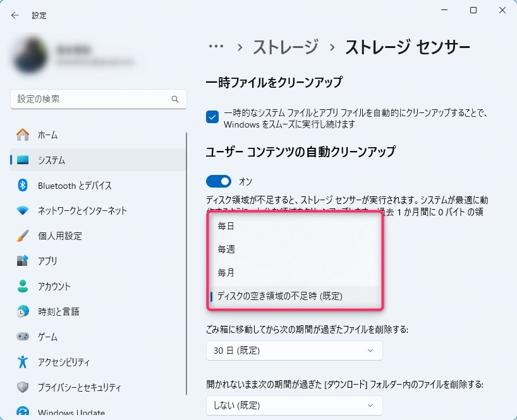The image size is (517, 420).
Task: Click the アカウント person icon
Action: click(23, 286)
